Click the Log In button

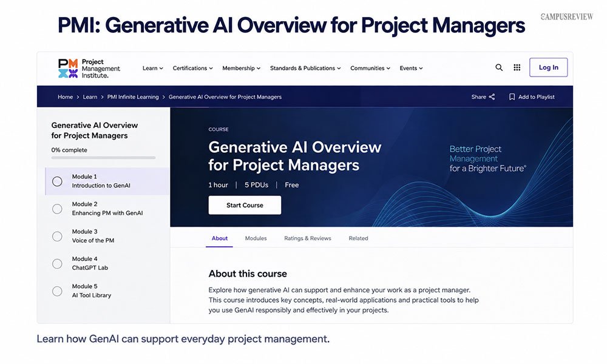pos(549,67)
